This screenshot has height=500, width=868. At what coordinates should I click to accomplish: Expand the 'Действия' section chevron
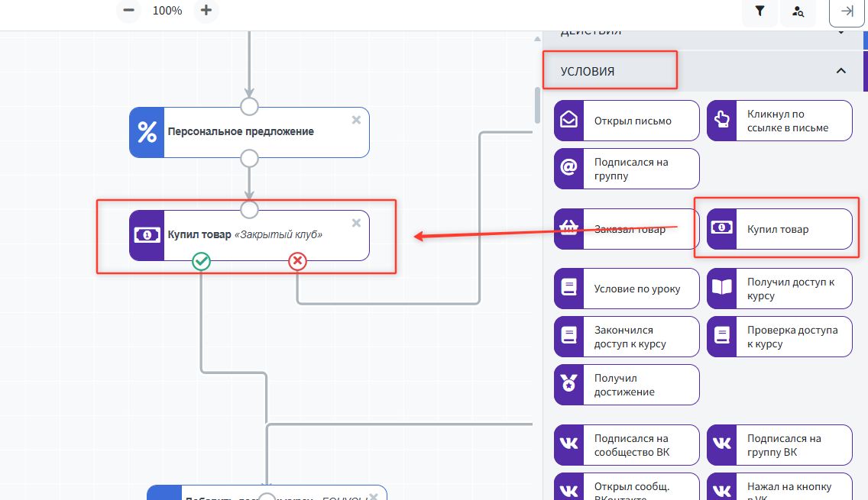tap(841, 32)
